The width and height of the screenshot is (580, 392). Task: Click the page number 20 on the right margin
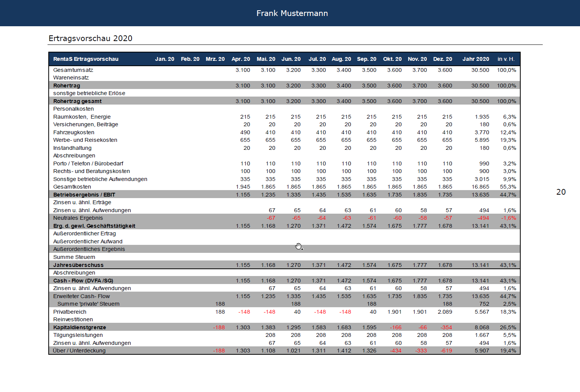point(561,192)
